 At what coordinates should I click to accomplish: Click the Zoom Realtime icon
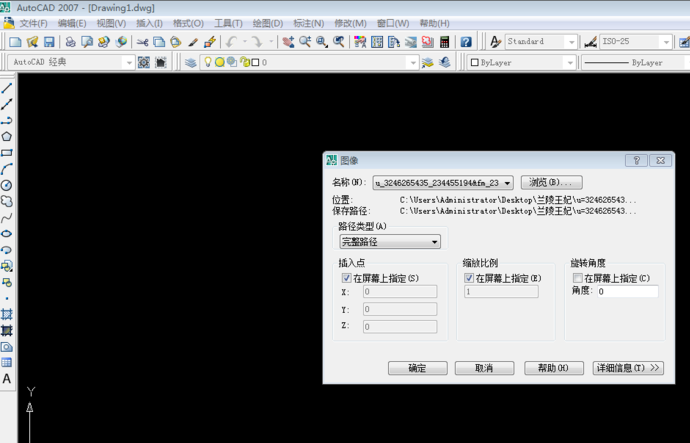pyautogui.click(x=305, y=42)
